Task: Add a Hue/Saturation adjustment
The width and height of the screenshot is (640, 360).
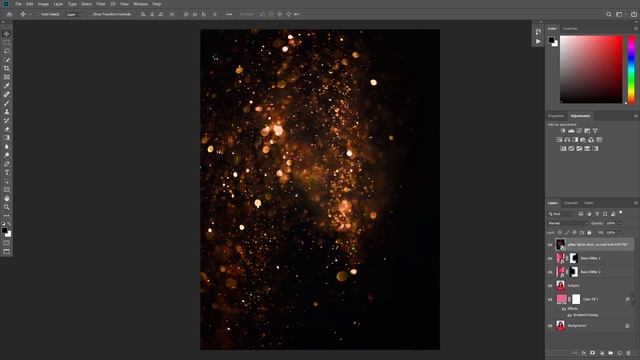Action: pyautogui.click(x=559, y=140)
